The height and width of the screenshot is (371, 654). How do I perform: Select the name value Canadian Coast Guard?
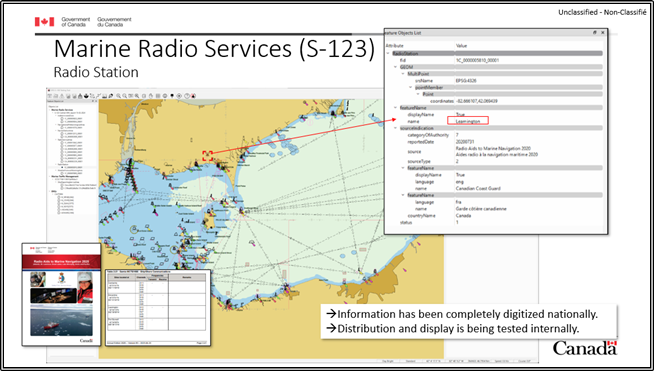478,188
